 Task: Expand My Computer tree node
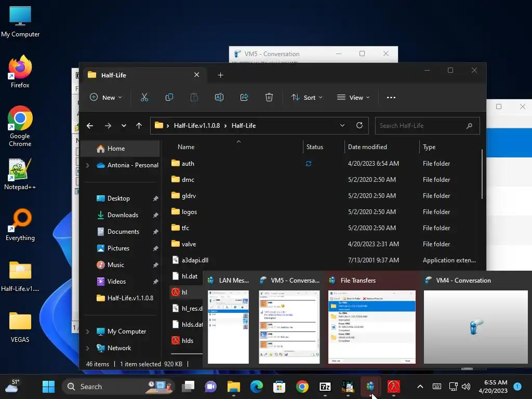click(87, 331)
